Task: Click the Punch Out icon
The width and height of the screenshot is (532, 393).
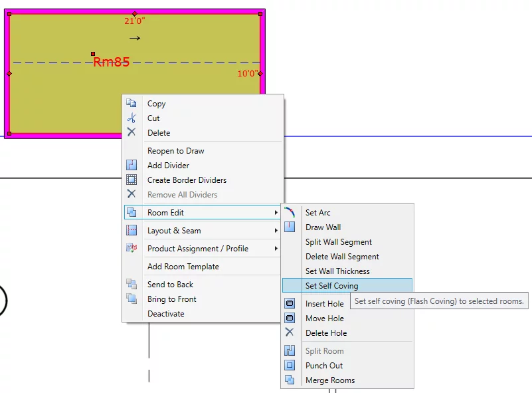Action: coord(290,365)
